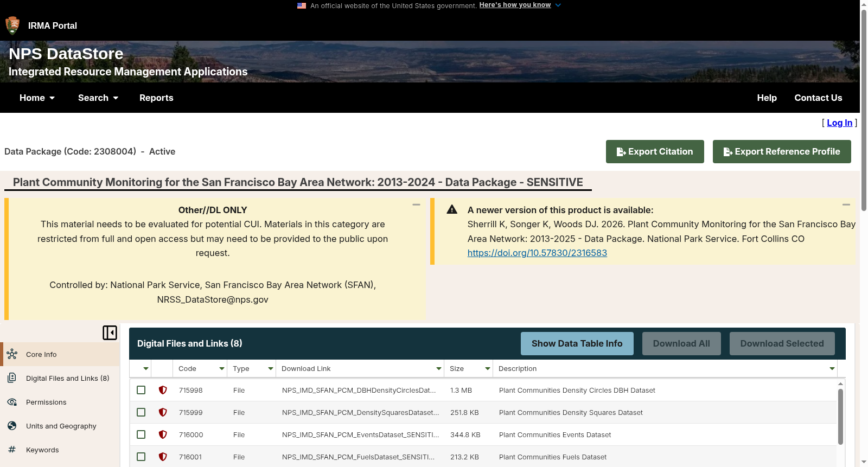Click the warning triangle icon in newer version notice

pyautogui.click(x=452, y=209)
